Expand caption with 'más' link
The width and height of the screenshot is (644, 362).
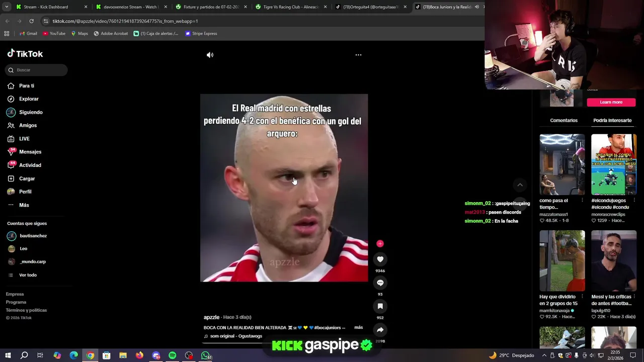[358, 327]
